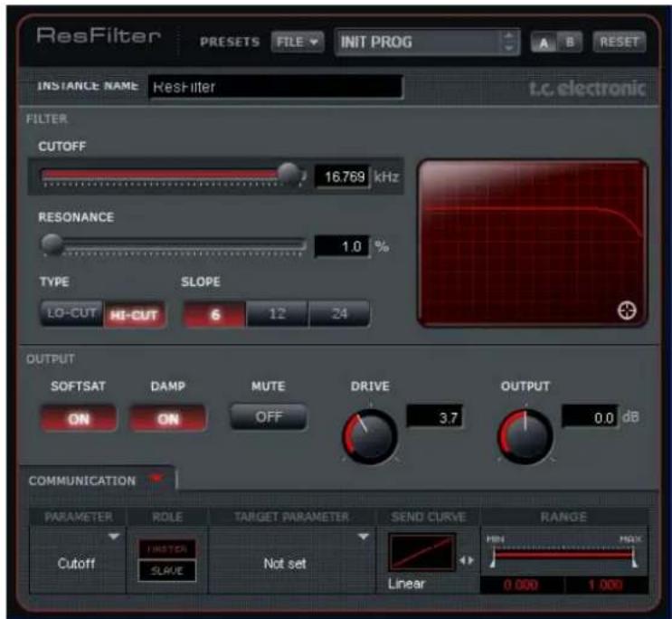Select the SLAVE role
Viewport: 672px width, 619px height.
coord(167,570)
